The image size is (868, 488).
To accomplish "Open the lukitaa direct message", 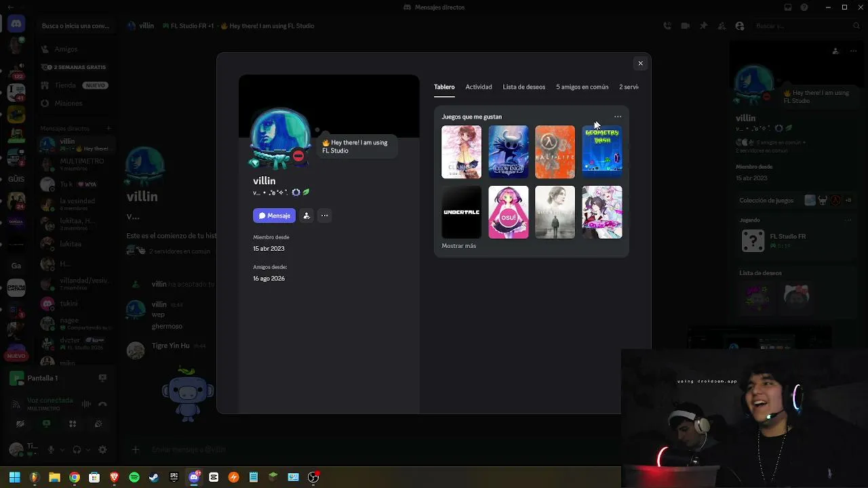I will (x=75, y=243).
